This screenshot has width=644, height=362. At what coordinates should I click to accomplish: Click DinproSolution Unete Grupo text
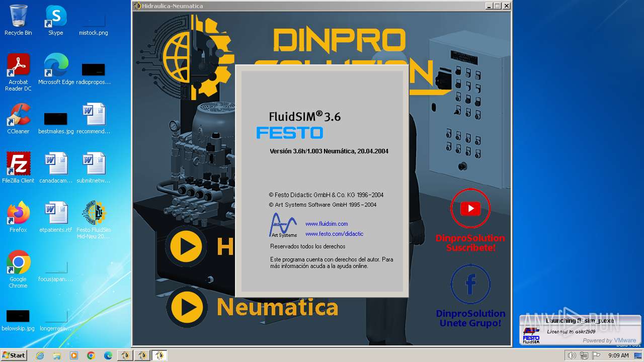(x=470, y=318)
